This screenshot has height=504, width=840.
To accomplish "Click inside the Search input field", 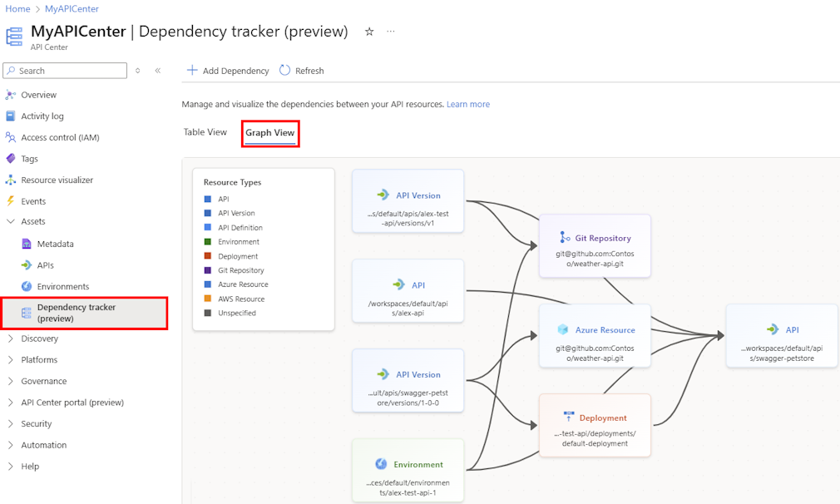I will coord(65,70).
